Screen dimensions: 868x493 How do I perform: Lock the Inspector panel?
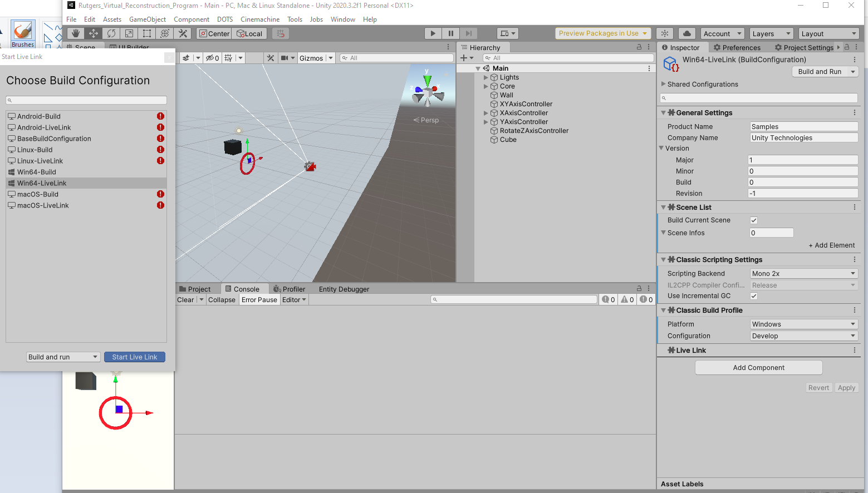coord(847,47)
